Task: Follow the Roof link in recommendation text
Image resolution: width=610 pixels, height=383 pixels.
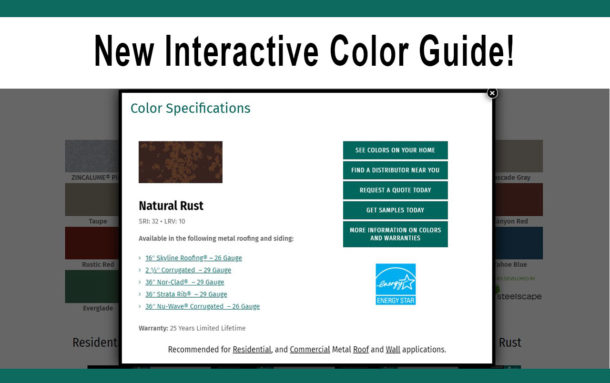Action: 361,350
